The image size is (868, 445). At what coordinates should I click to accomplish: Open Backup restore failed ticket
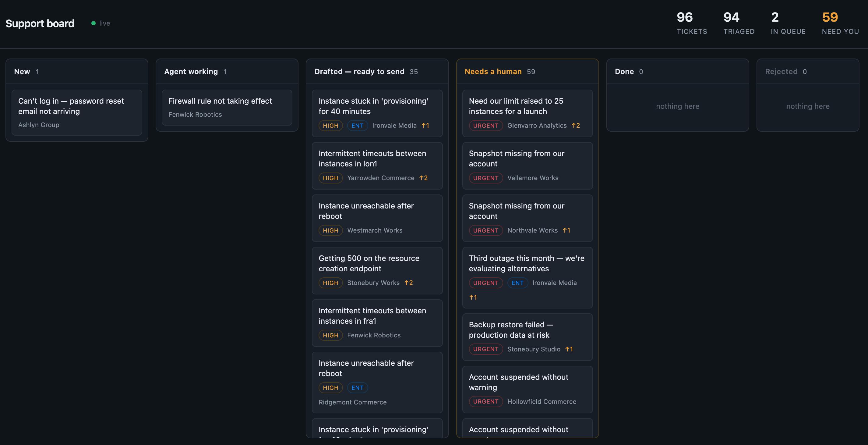527,337
